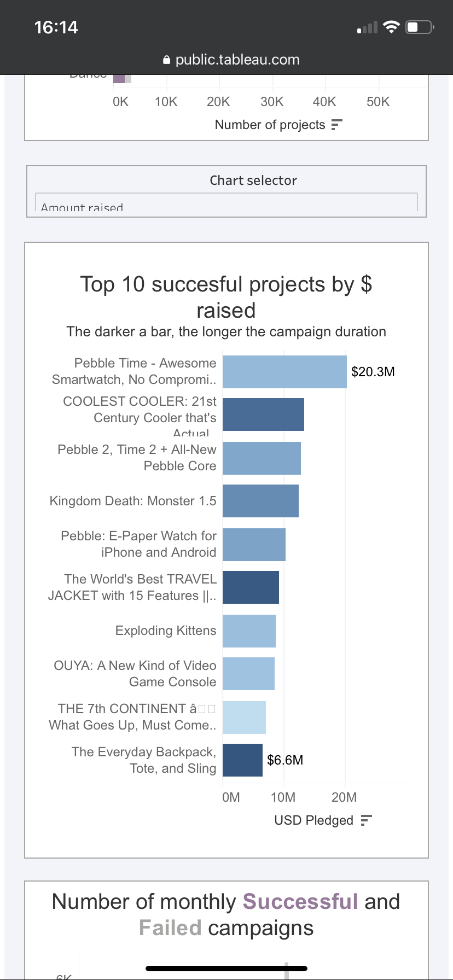Open the Amount raised chart selector dropdown

click(x=226, y=203)
